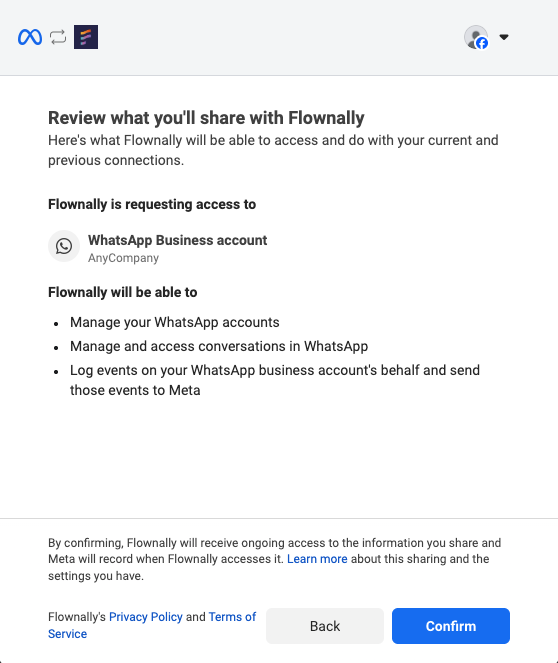
Task: Click the WhatsApp phone bubble icon
Action: (64, 246)
